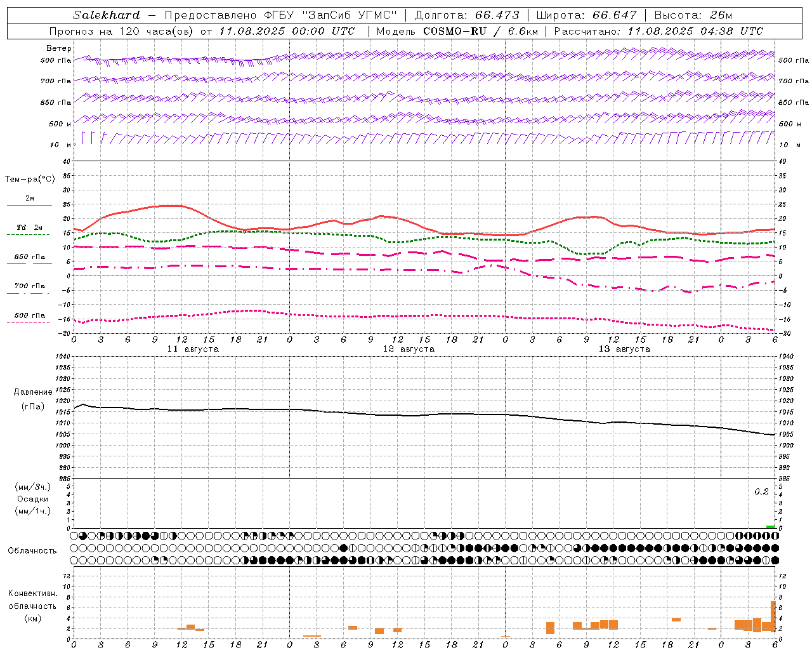The height and width of the screenshot is (650, 812).
Task: Click the solid red 2м legend line sample
Action: (x=29, y=206)
